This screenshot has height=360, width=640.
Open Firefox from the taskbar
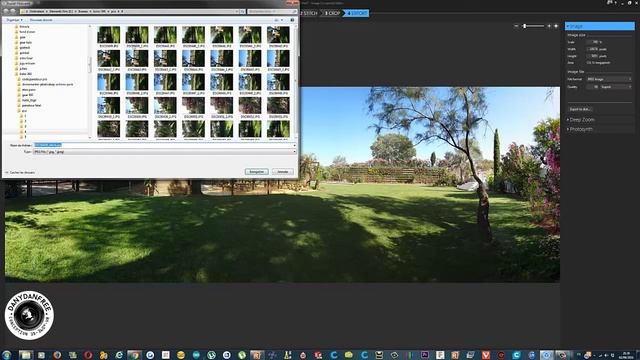(x=57, y=355)
